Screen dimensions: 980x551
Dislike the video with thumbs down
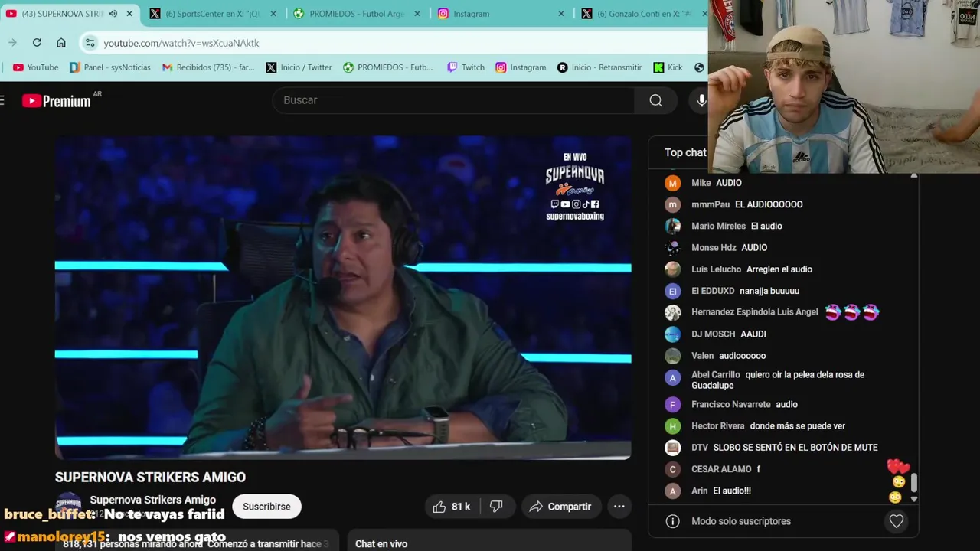click(x=496, y=507)
